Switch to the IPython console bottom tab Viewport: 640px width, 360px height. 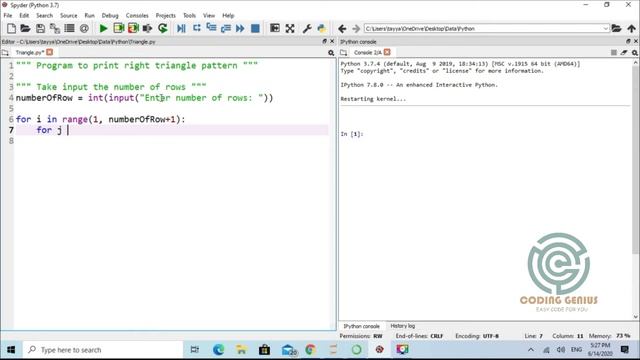361,326
